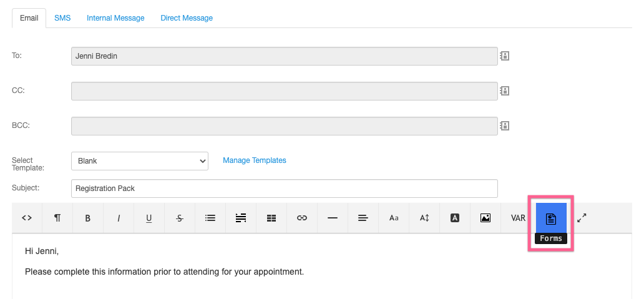Switch to the Internal Message tab
The image size is (644, 299).
[x=115, y=18]
